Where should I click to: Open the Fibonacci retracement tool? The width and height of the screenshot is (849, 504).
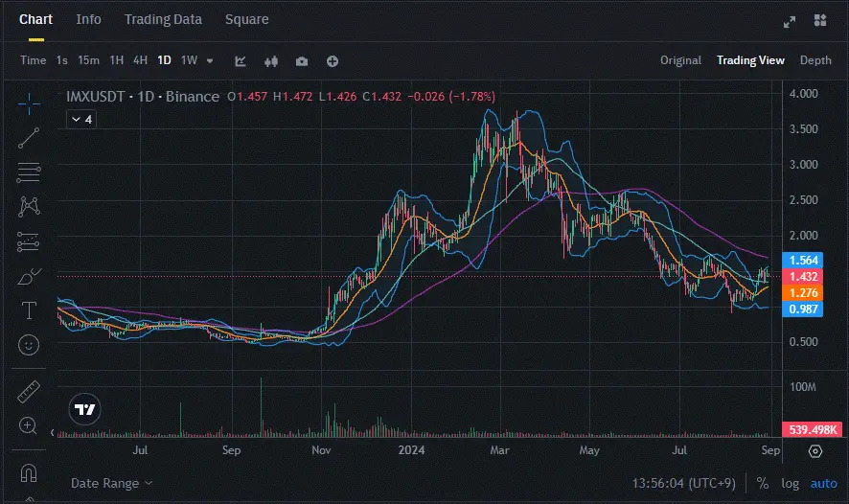click(x=29, y=172)
